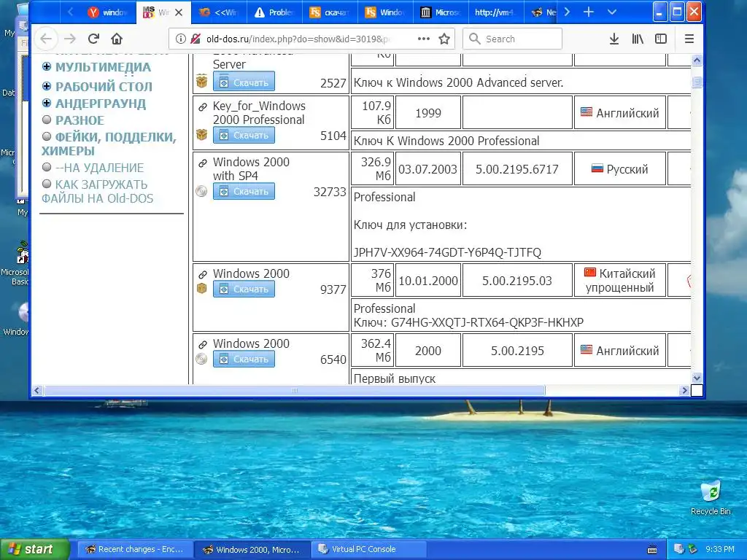Viewport: 747px width, 560px height.
Task: Click Скачать for Chinese Windows 2000
Action: click(x=244, y=289)
